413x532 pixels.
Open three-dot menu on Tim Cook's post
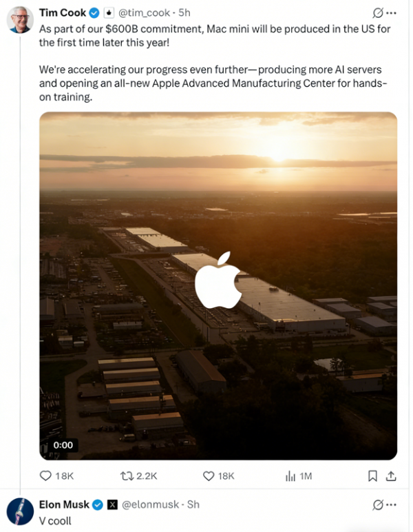point(391,13)
